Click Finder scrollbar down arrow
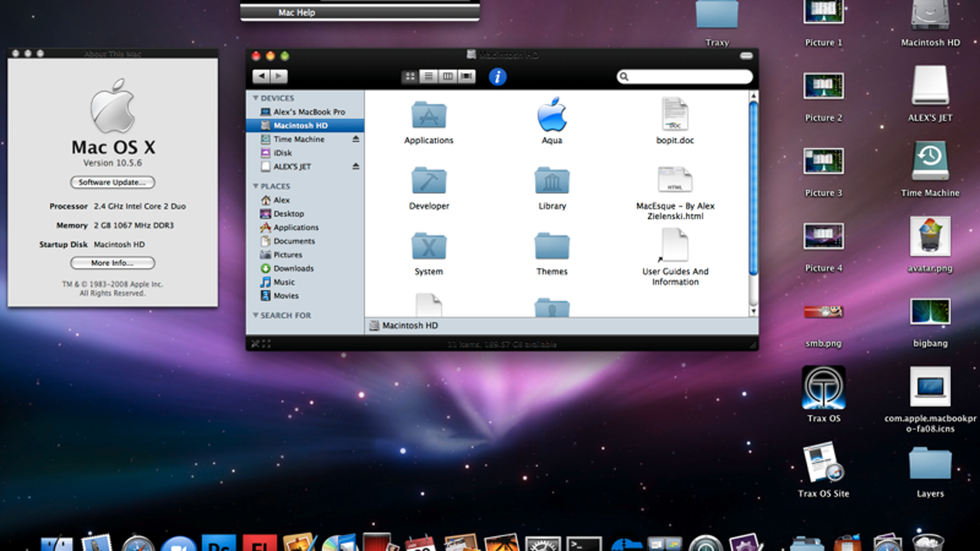 pos(753,311)
